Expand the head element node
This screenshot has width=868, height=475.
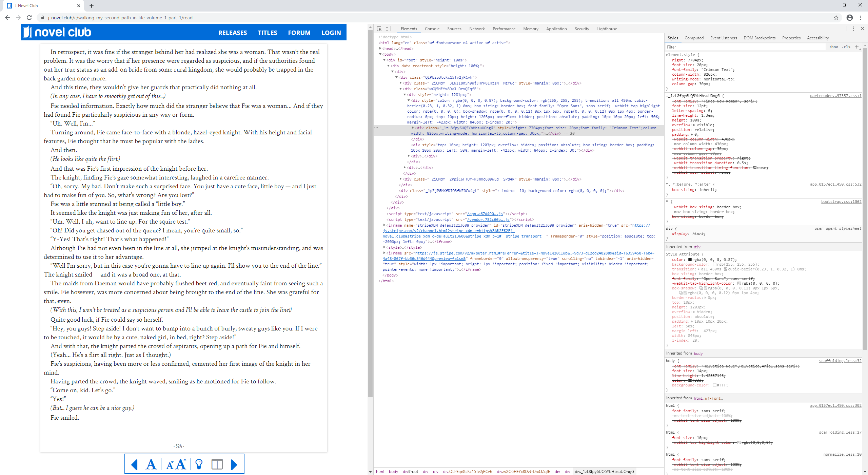(380, 49)
